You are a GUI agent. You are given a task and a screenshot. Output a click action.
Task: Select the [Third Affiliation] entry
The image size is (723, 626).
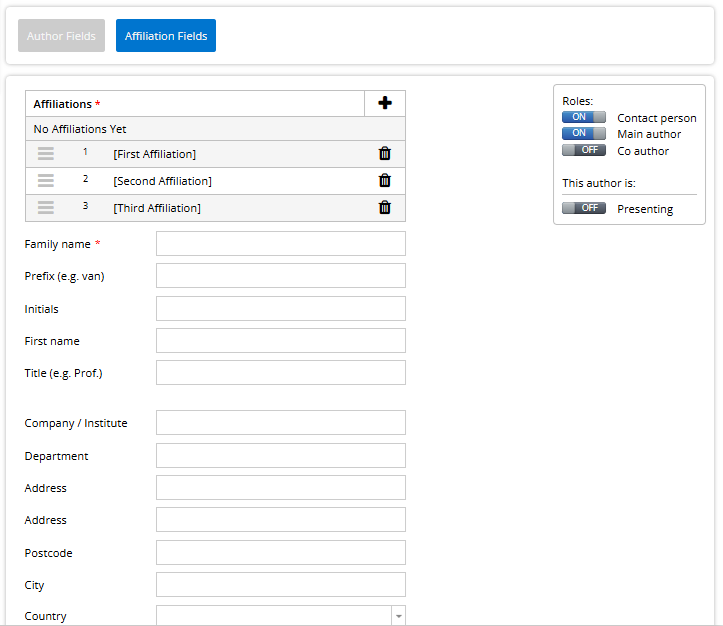pyautogui.click(x=157, y=208)
